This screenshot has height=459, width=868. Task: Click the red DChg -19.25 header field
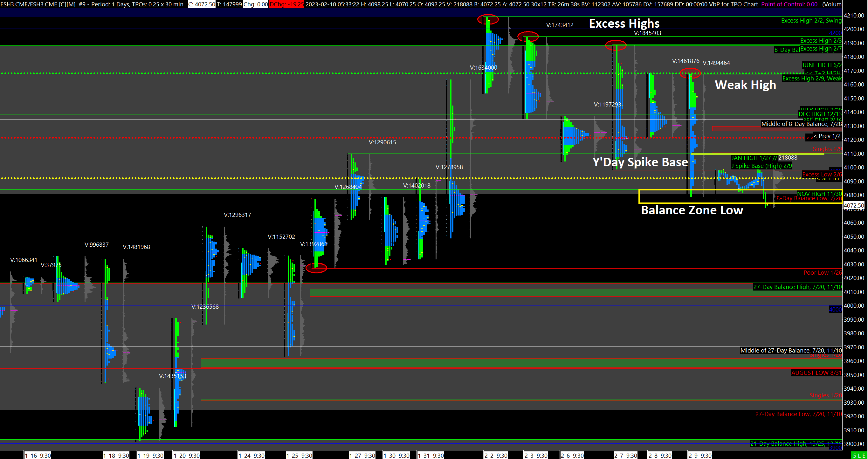point(287,4)
